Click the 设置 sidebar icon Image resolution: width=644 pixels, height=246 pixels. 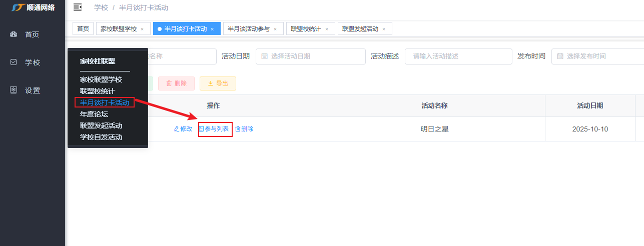click(x=14, y=90)
